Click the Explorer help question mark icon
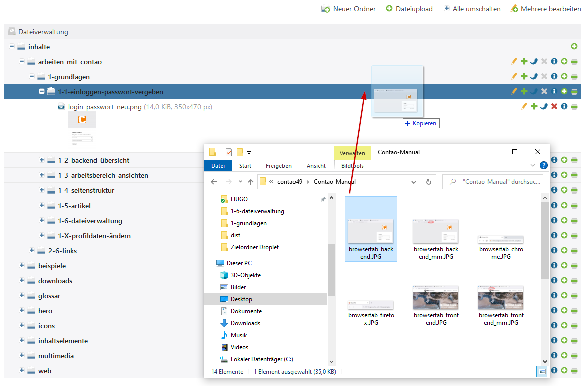Viewport: 588px width, 386px height. pos(543,165)
